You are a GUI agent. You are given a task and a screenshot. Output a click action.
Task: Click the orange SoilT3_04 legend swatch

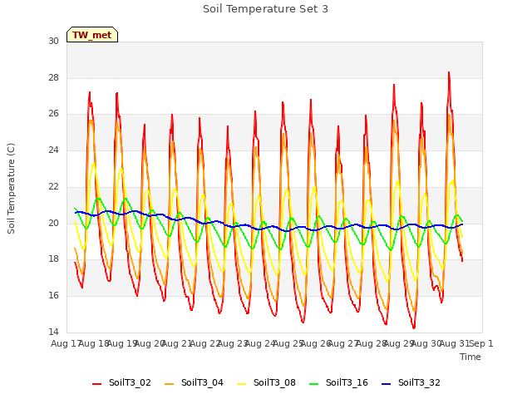[x=169, y=384]
